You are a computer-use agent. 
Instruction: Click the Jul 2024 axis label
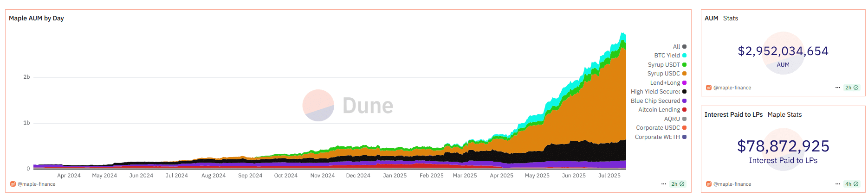click(177, 176)
